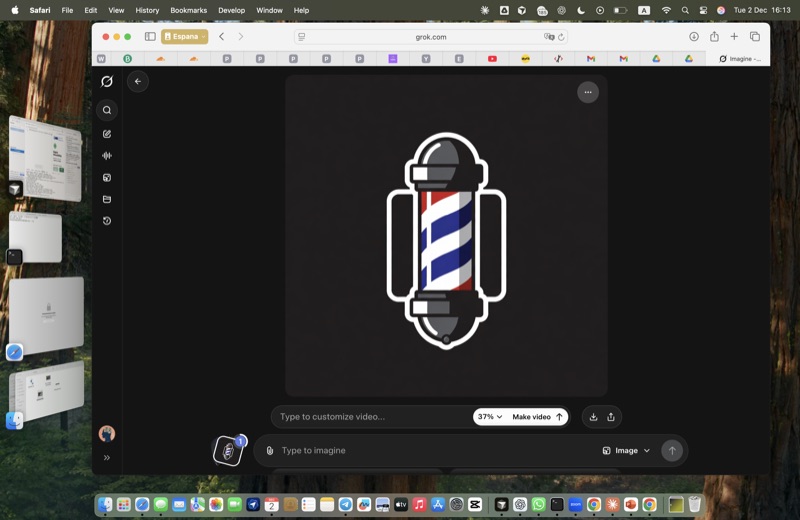Open the Apple menu
The height and width of the screenshot is (520, 800).
[15, 10]
